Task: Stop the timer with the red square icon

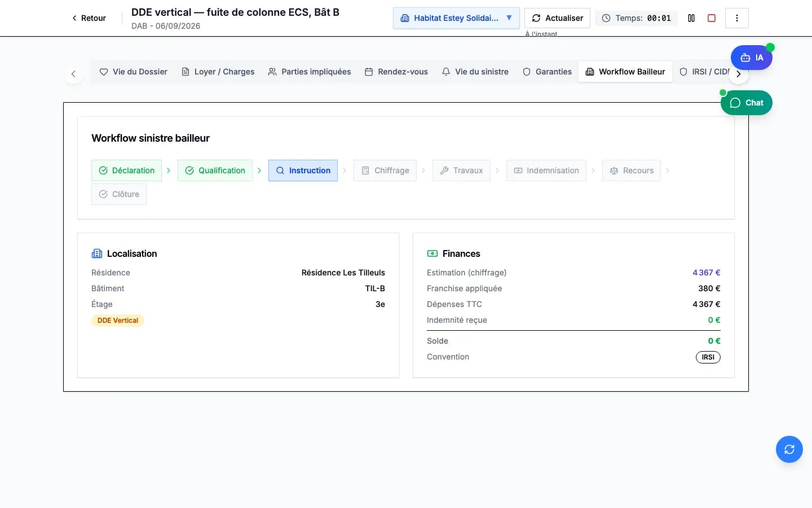Action: [712, 18]
